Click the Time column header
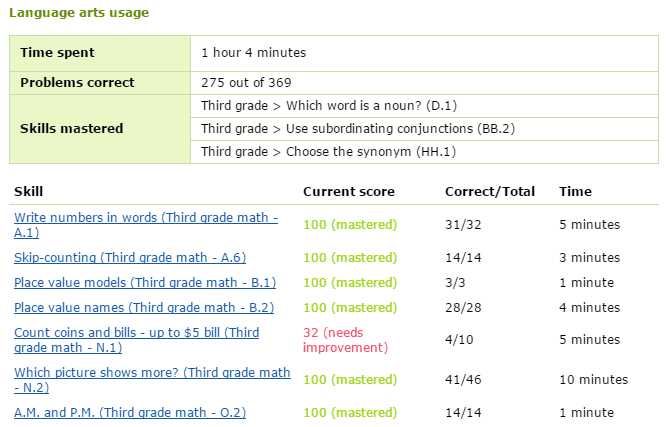Image resolution: width=668 pixels, height=427 pixels. point(576,192)
